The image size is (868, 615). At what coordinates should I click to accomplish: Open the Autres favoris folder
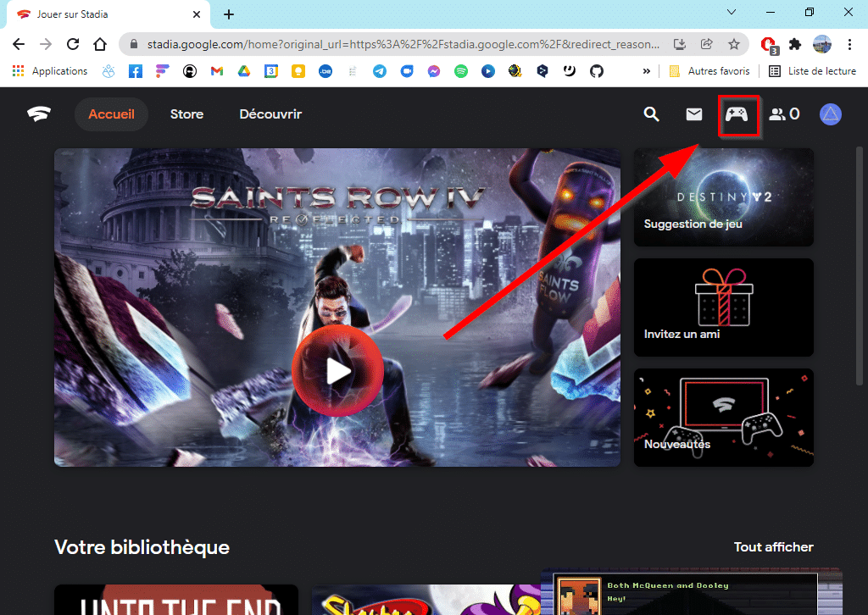(x=709, y=71)
